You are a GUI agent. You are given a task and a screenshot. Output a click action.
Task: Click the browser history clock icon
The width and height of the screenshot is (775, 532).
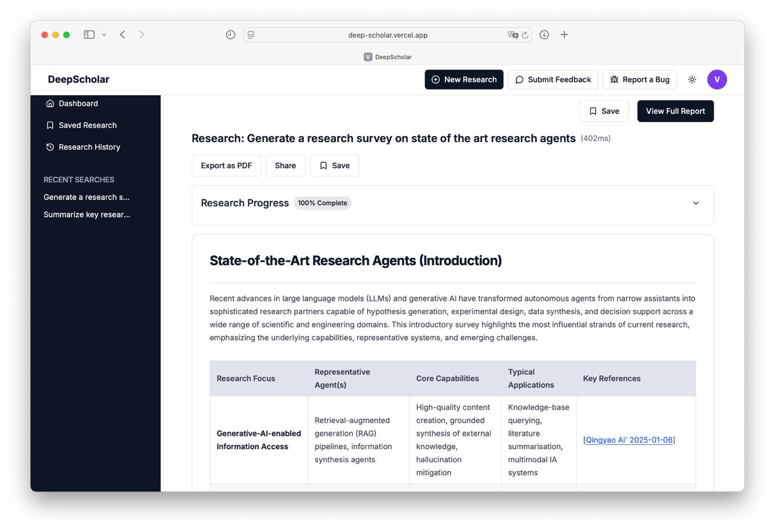(230, 34)
